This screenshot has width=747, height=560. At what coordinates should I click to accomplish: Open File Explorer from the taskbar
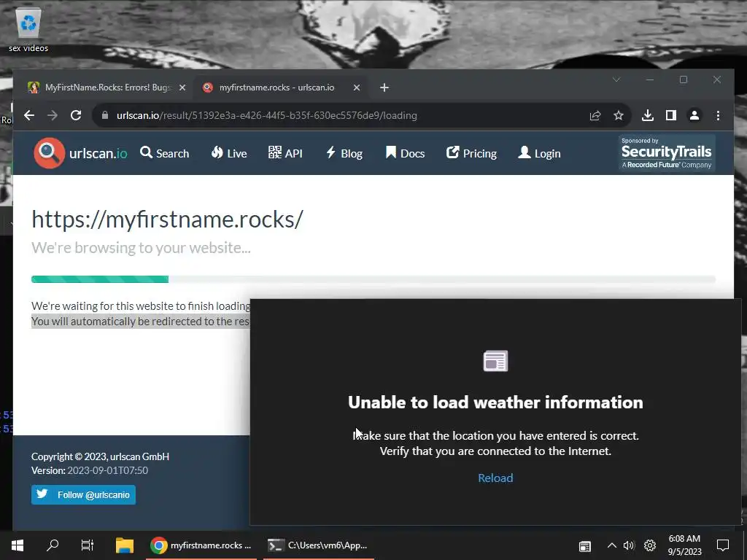tap(125, 545)
